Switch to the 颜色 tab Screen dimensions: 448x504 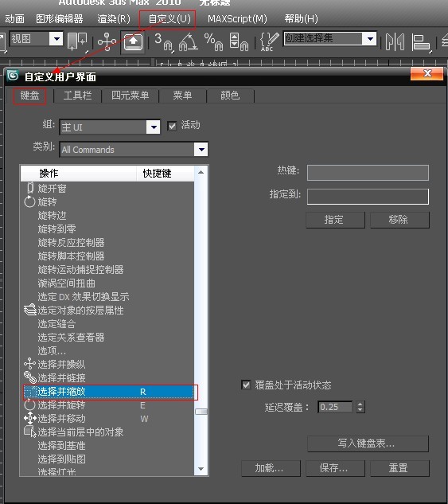pos(230,96)
